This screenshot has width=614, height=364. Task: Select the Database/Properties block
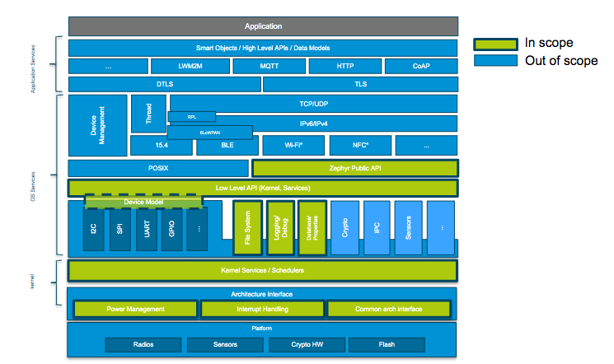(312, 228)
